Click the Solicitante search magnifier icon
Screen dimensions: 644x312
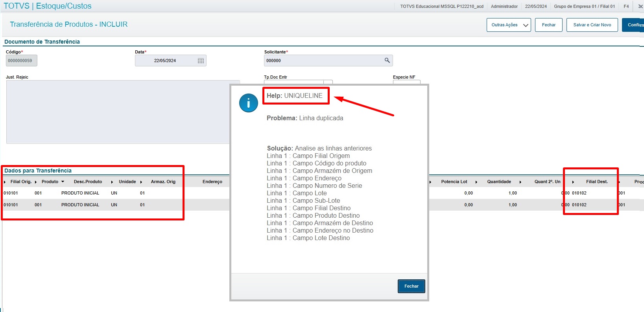(x=387, y=60)
